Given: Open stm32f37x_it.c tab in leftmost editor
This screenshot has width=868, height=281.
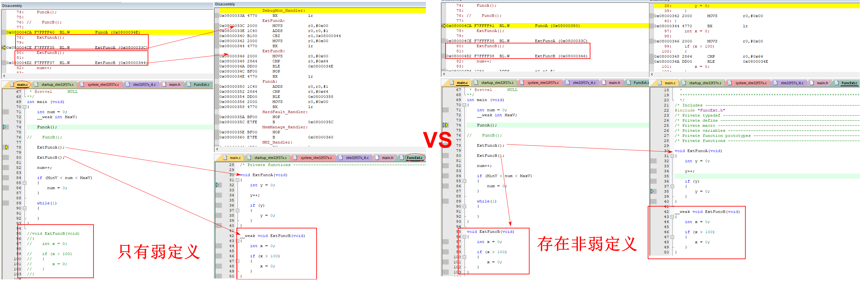Looking at the screenshot, I should pos(141,85).
